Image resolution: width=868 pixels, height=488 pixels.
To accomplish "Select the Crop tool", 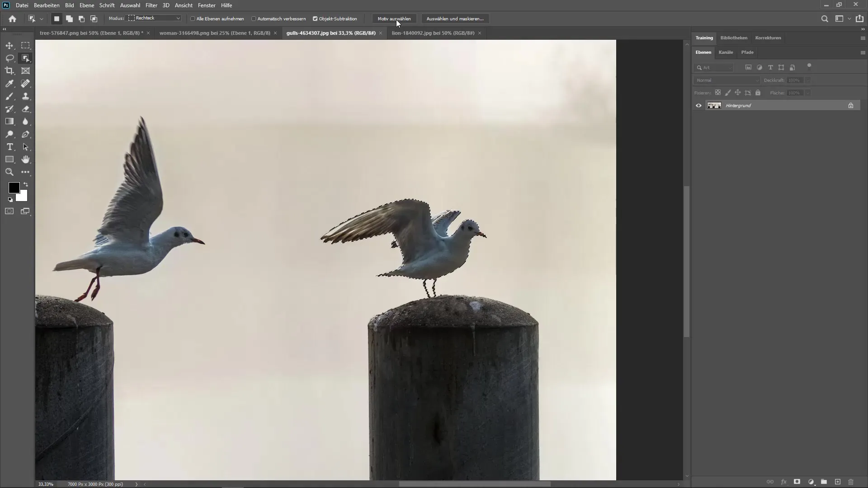I will (x=9, y=71).
